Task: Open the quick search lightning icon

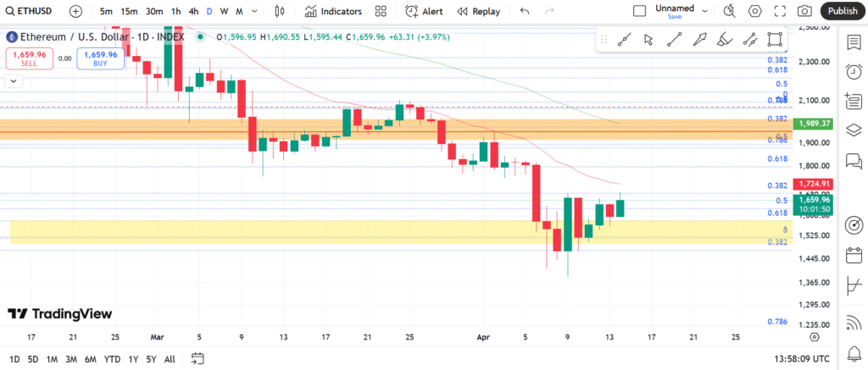Action: 729,11
